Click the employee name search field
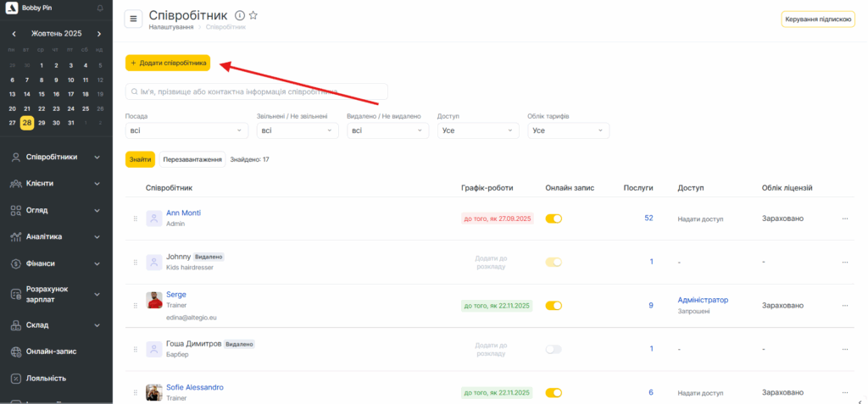The height and width of the screenshot is (404, 868). 256,91
